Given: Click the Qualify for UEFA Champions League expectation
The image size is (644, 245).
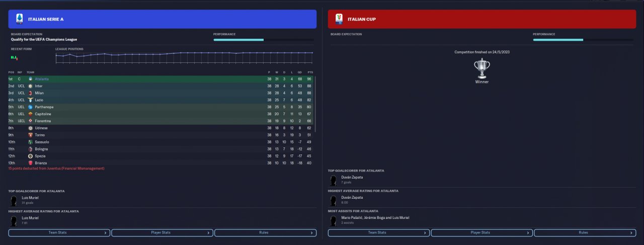Looking at the screenshot, I should coord(44,39).
